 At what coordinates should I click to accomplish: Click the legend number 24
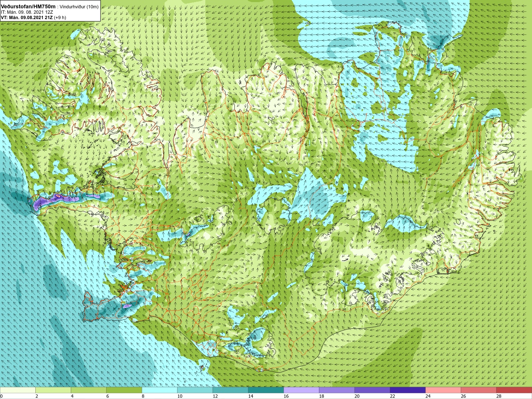(x=428, y=396)
